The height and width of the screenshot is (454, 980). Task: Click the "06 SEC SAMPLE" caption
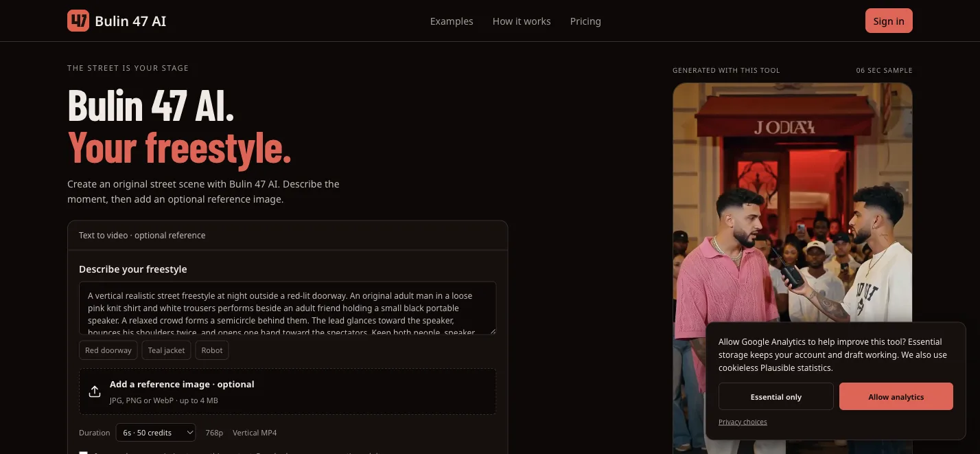point(885,70)
